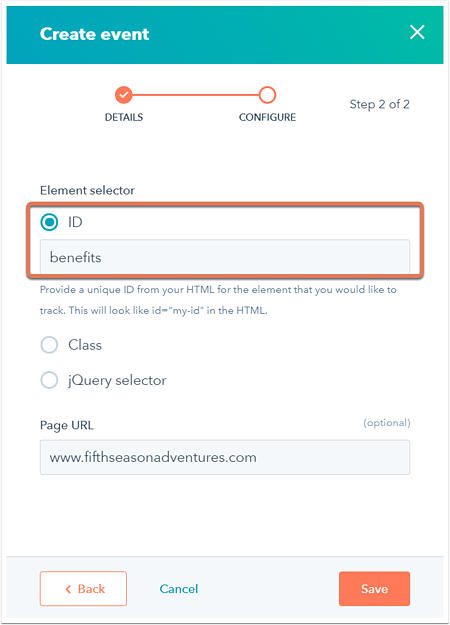Save the event with the Save button
Viewport: 450px width, 625px height.
tap(374, 589)
